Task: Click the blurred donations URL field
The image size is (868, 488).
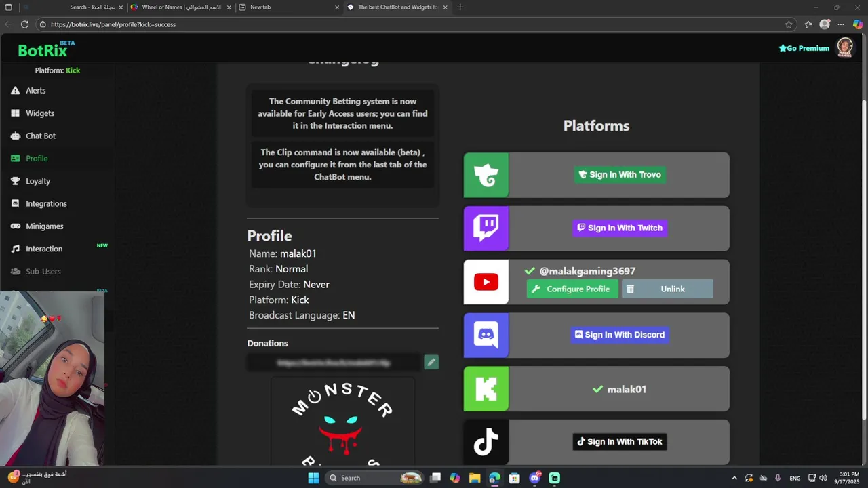Action: coord(334,363)
